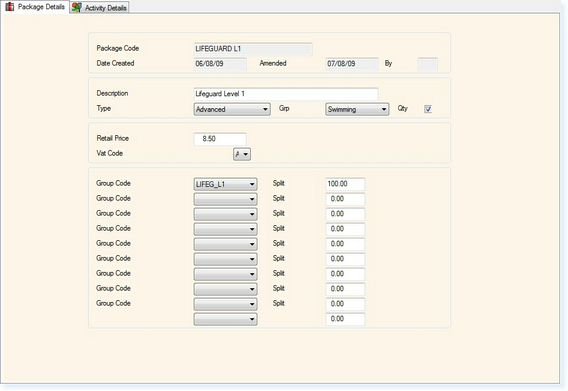The height and width of the screenshot is (391, 568).
Task: Click the By label
Action: (x=388, y=63)
